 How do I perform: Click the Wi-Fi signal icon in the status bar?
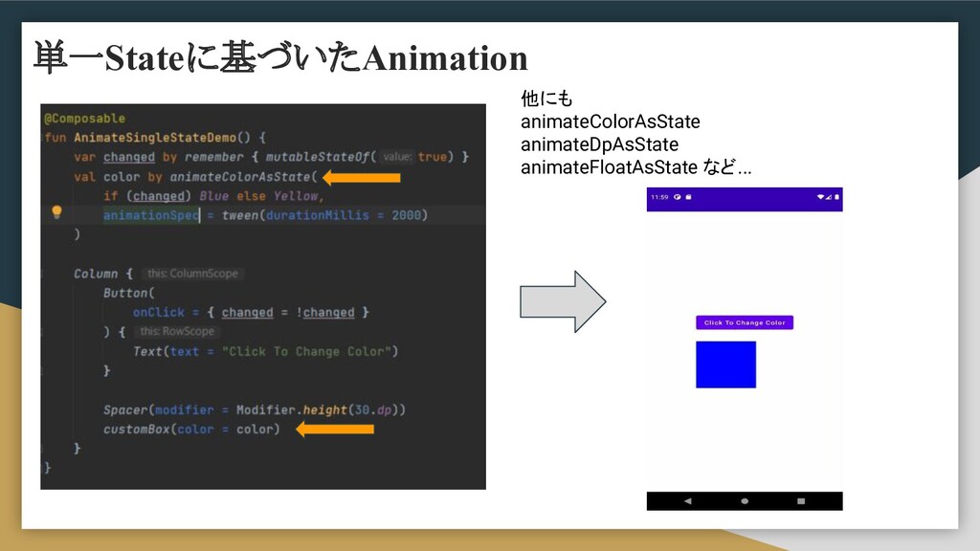[820, 197]
